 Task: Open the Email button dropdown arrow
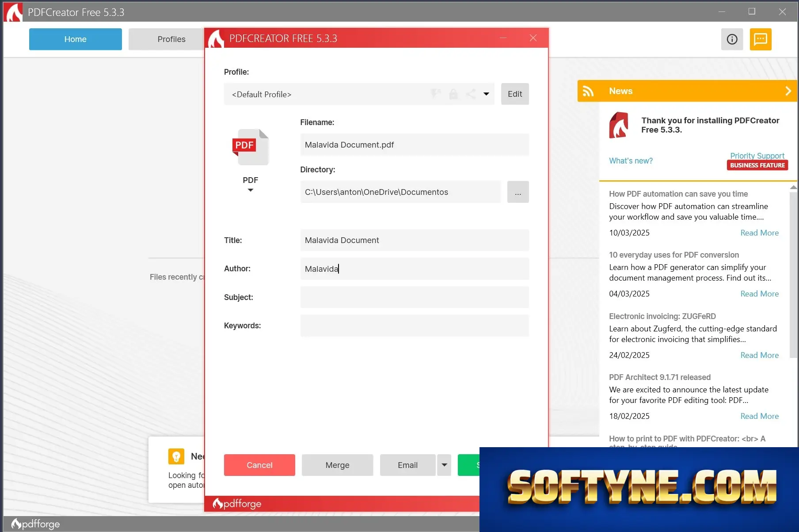click(x=444, y=465)
